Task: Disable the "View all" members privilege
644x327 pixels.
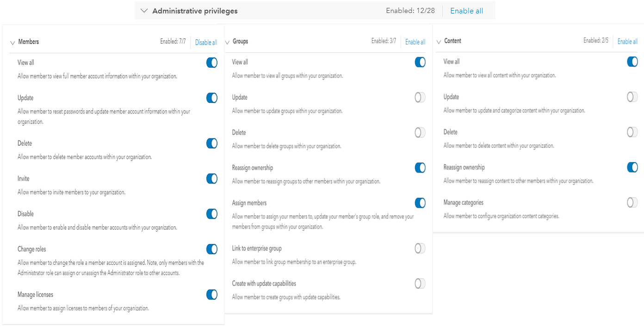Action: (211, 63)
